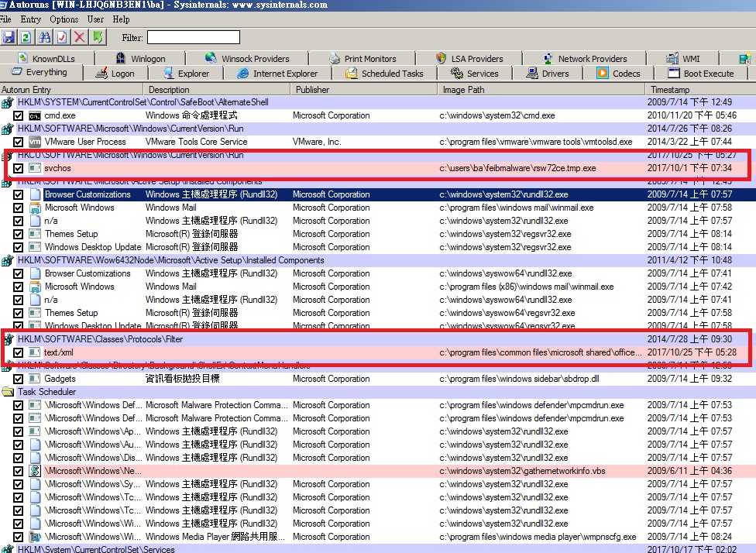The height and width of the screenshot is (553, 756).
Task: Sort by the Autorun Entry column header
Action: point(71,90)
